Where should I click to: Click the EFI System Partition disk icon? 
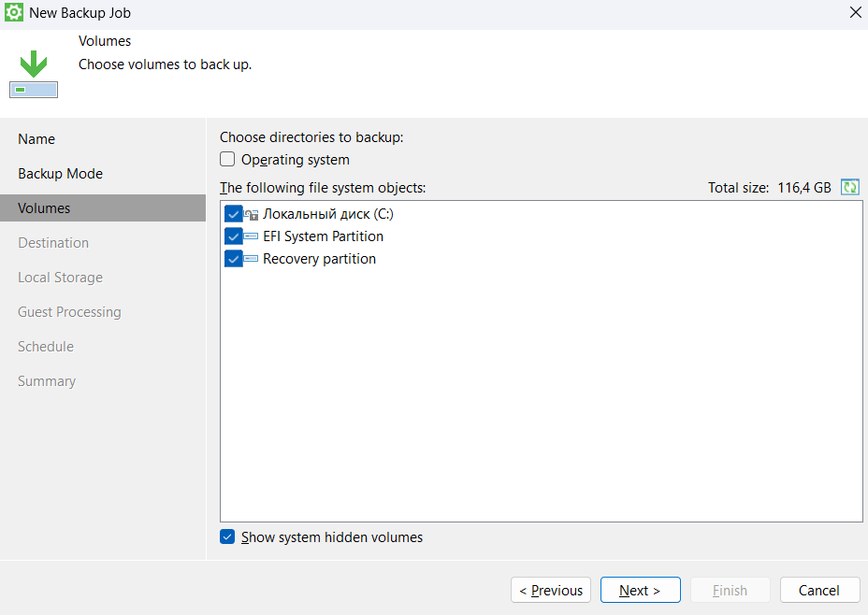pyautogui.click(x=251, y=236)
